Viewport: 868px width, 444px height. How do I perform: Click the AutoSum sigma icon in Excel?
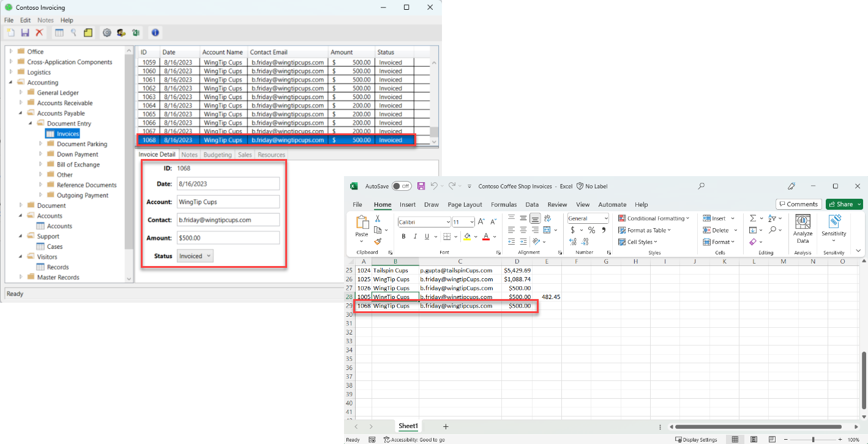[x=753, y=218]
